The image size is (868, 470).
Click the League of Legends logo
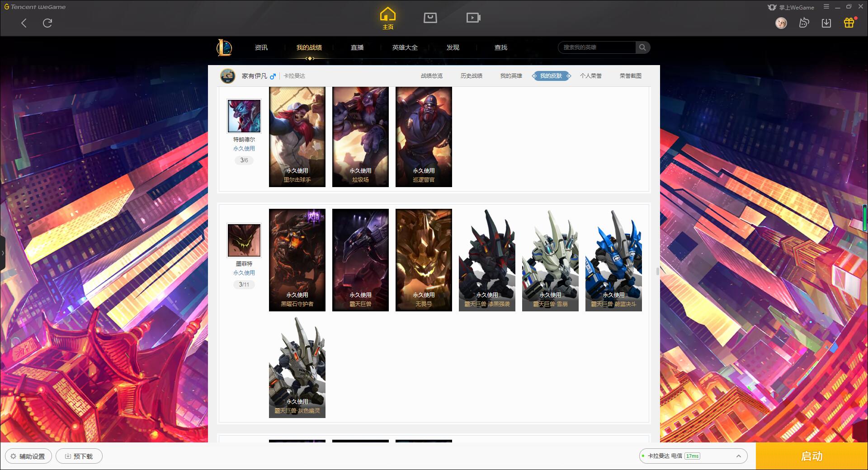click(225, 47)
